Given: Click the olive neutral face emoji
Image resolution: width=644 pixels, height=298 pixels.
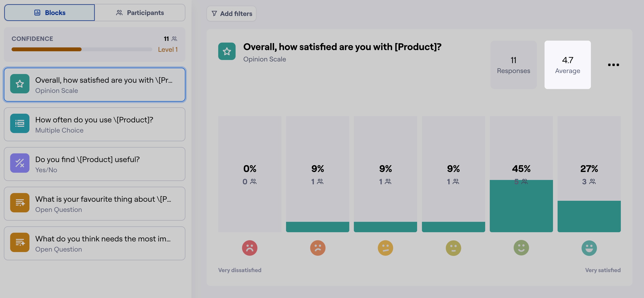Looking at the screenshot, I should point(453,248).
